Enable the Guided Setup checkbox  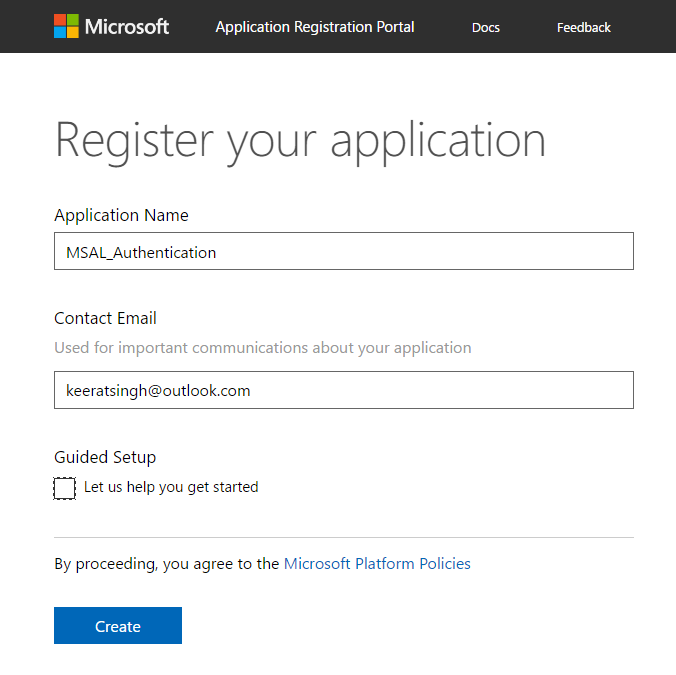[x=65, y=488]
